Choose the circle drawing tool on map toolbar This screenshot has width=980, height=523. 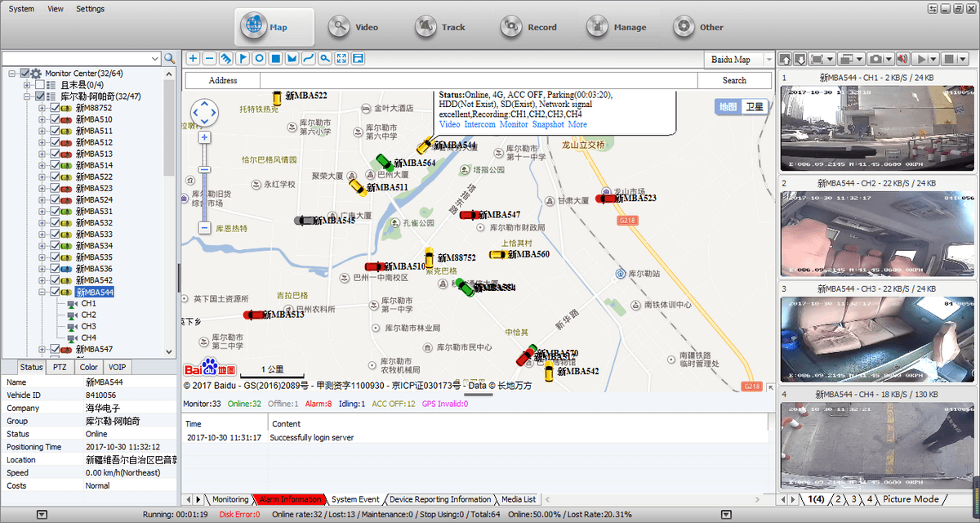[x=259, y=59]
